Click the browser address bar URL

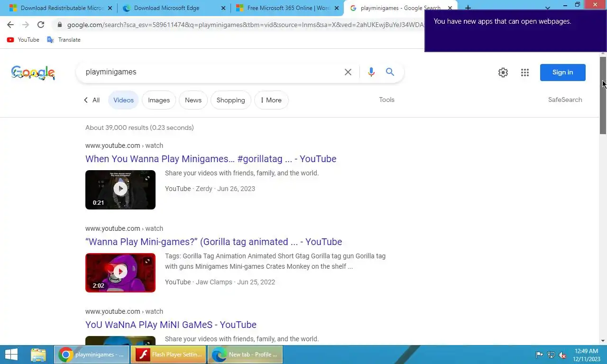tap(245, 25)
